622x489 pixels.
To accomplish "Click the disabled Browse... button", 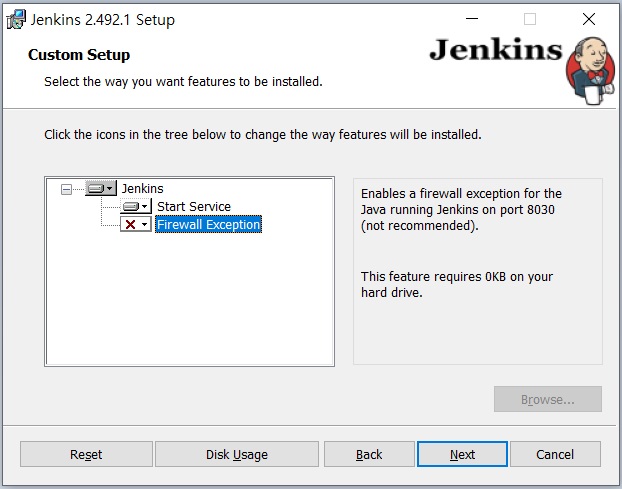I will 548,399.
